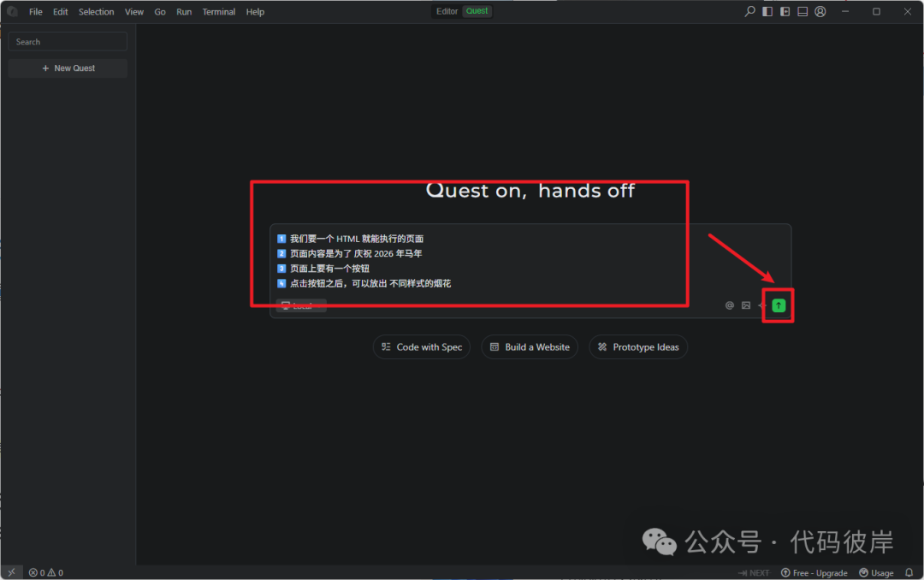Screen dimensions: 924x580
Task: Click the green send arrow button
Action: [779, 305]
